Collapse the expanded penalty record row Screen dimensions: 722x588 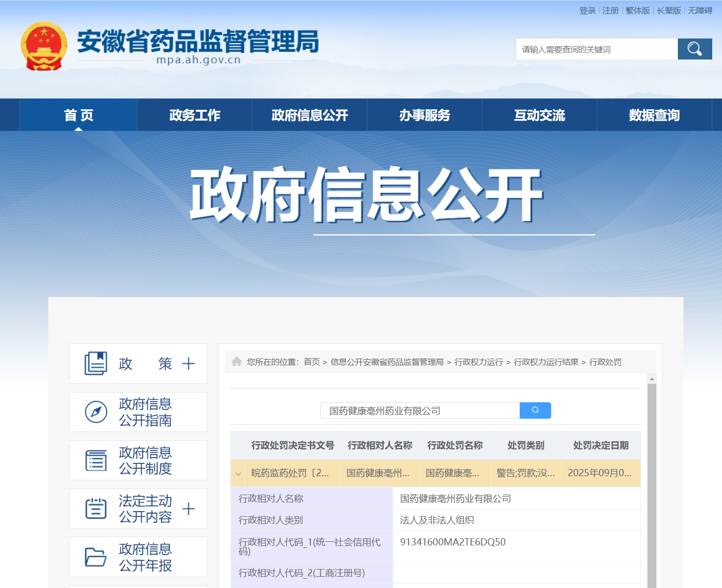pyautogui.click(x=238, y=474)
